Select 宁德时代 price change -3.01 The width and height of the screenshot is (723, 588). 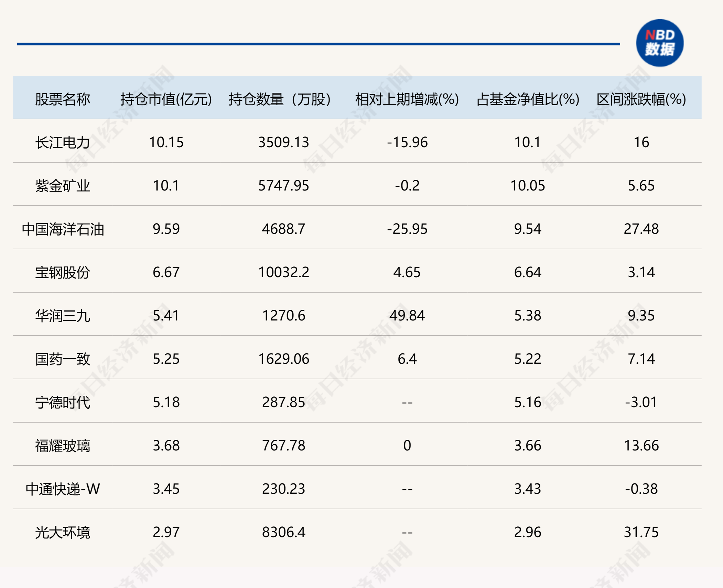click(x=641, y=402)
